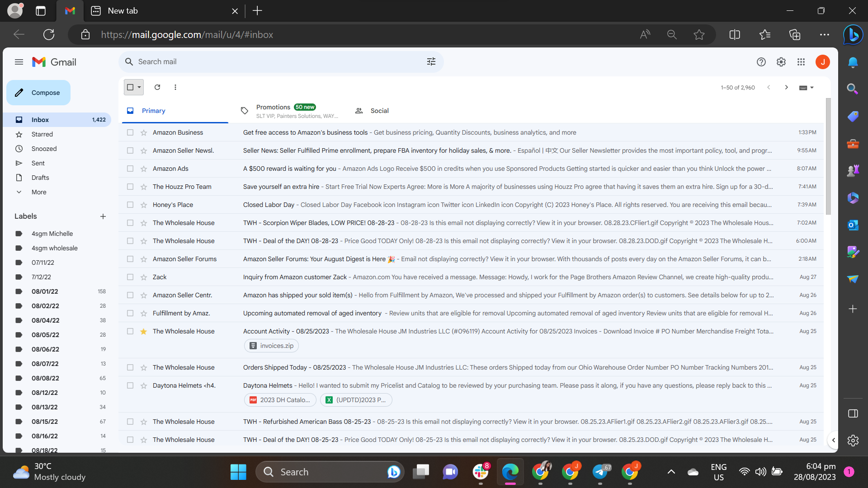Open the Gmail main menu hamburger icon
Viewport: 868px width, 488px height.
click(x=19, y=62)
